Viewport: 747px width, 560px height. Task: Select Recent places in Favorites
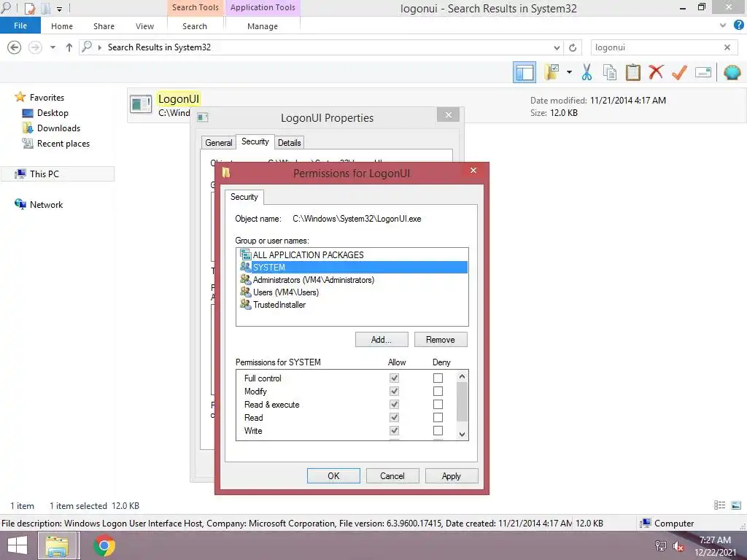[63, 144]
